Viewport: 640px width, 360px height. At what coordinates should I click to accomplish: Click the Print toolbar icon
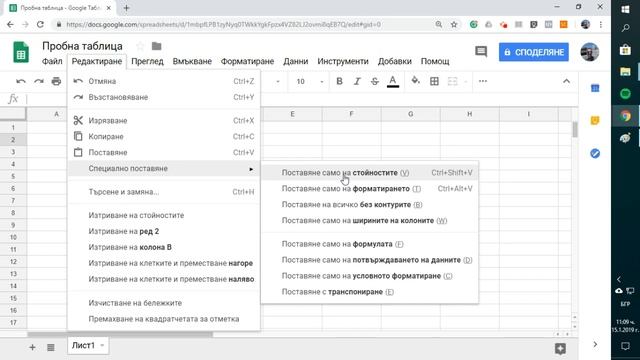pos(56,81)
